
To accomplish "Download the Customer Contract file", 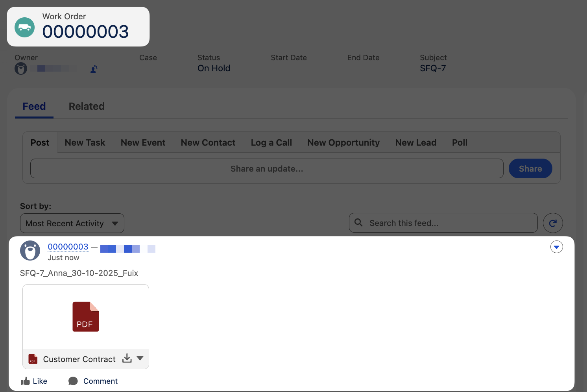I will coord(127,359).
